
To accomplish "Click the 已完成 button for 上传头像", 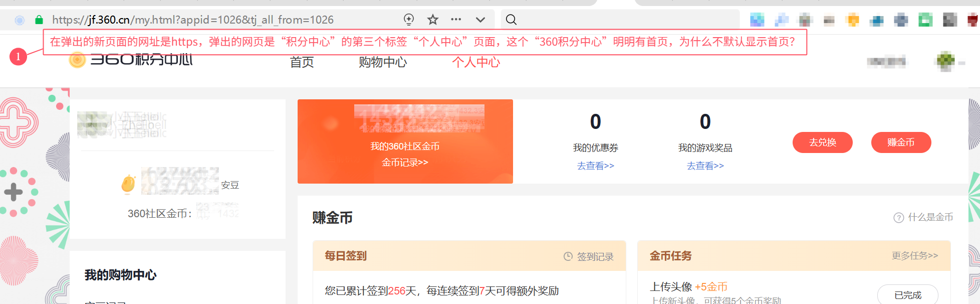I will pyautogui.click(x=908, y=295).
